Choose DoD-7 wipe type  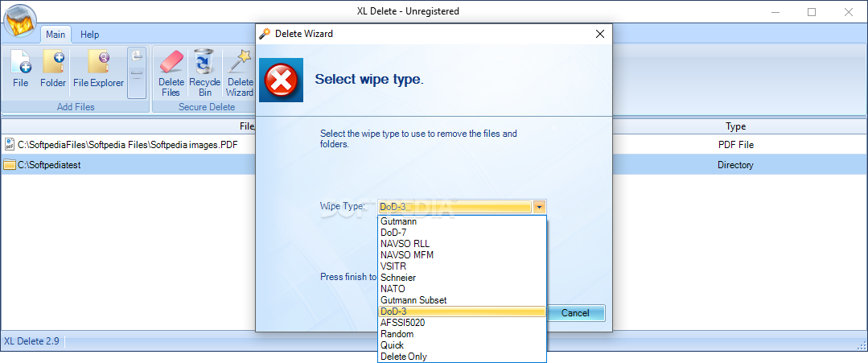pos(463,233)
